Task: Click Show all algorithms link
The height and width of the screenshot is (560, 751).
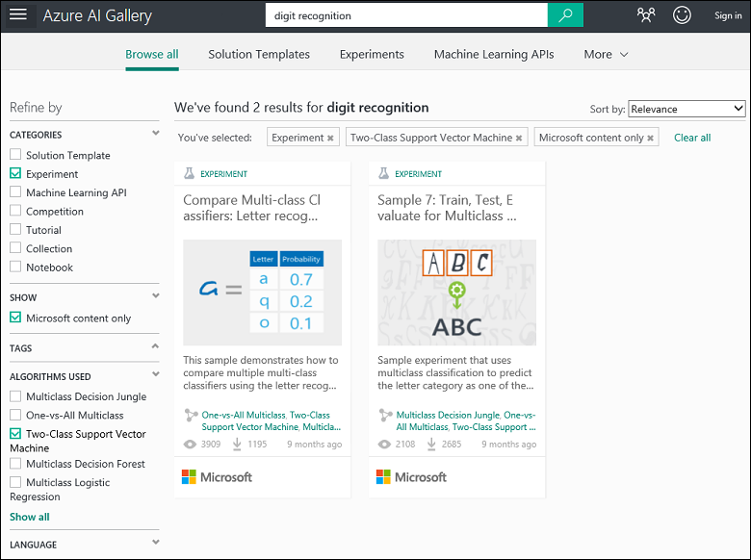Action: pos(30,517)
